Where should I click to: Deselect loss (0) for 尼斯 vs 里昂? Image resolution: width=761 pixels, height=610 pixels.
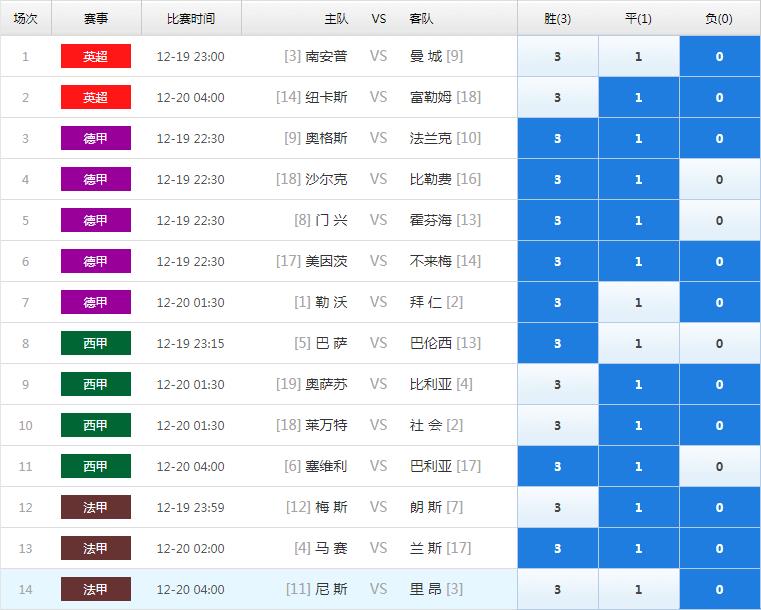point(720,590)
